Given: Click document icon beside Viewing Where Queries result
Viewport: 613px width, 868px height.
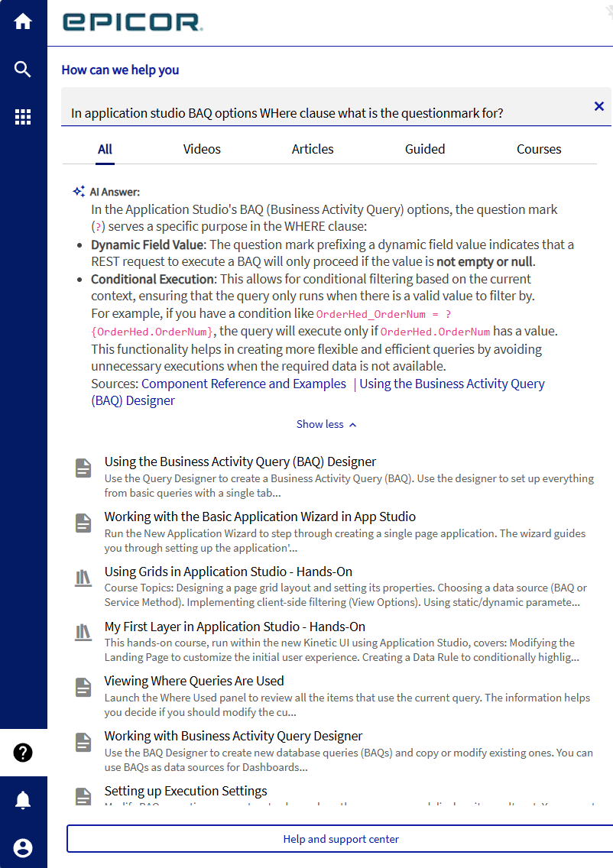Looking at the screenshot, I should [83, 687].
